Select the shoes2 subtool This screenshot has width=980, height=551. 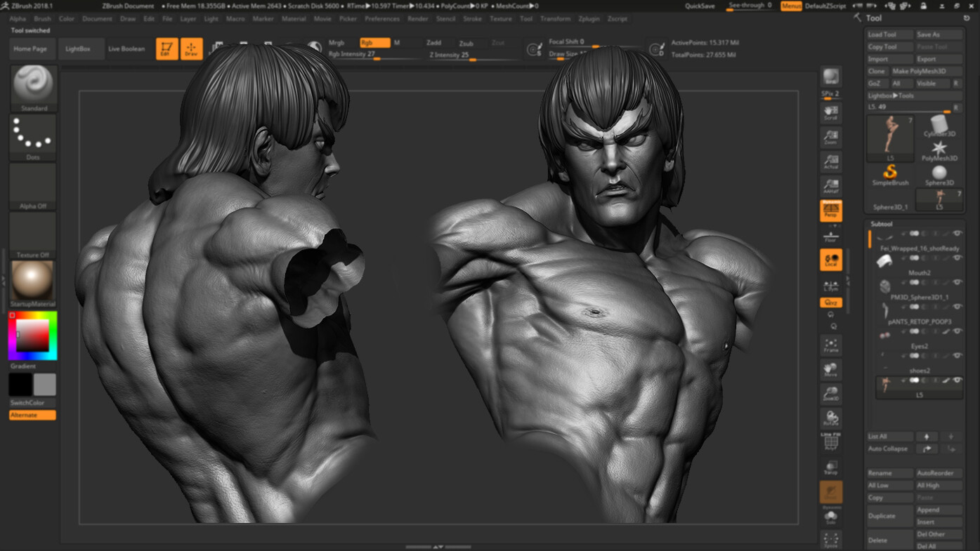click(x=919, y=363)
